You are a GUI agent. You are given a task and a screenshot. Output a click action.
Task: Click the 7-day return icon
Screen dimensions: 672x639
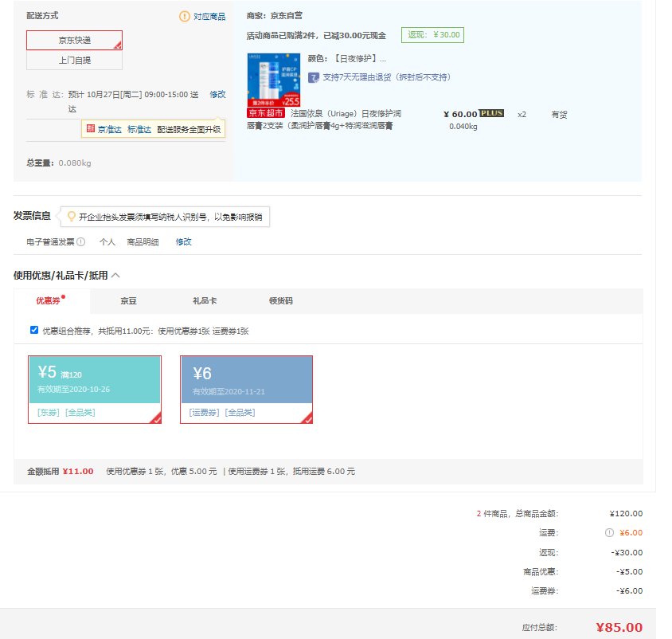314,77
